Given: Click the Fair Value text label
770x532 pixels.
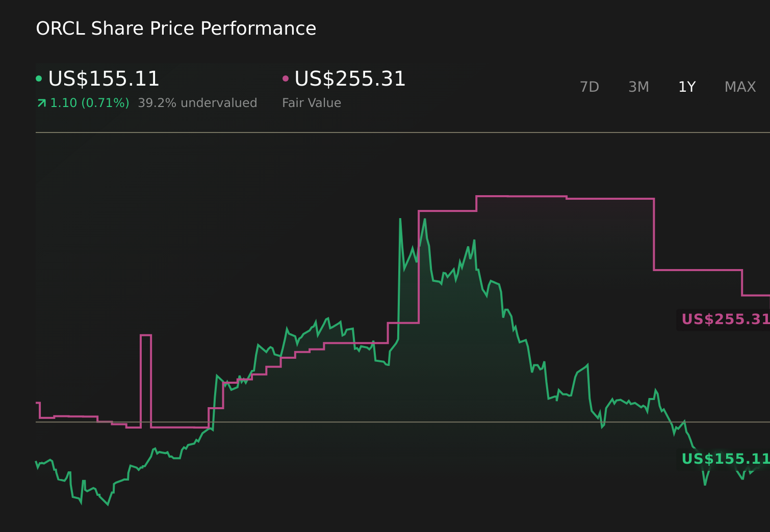Looking at the screenshot, I should pos(312,102).
